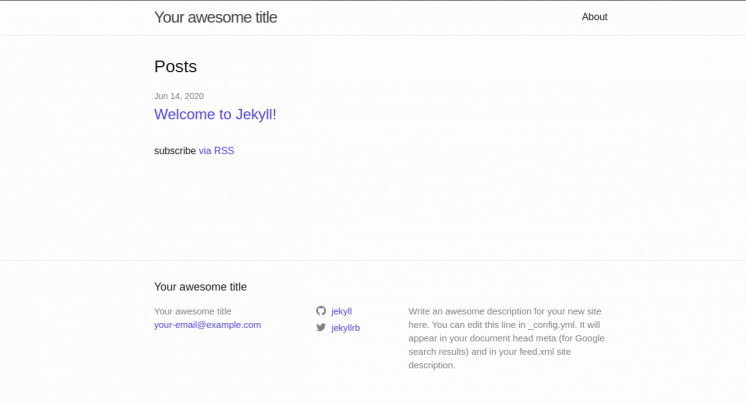Open the jekyllrb Twitter profile link

pos(345,328)
